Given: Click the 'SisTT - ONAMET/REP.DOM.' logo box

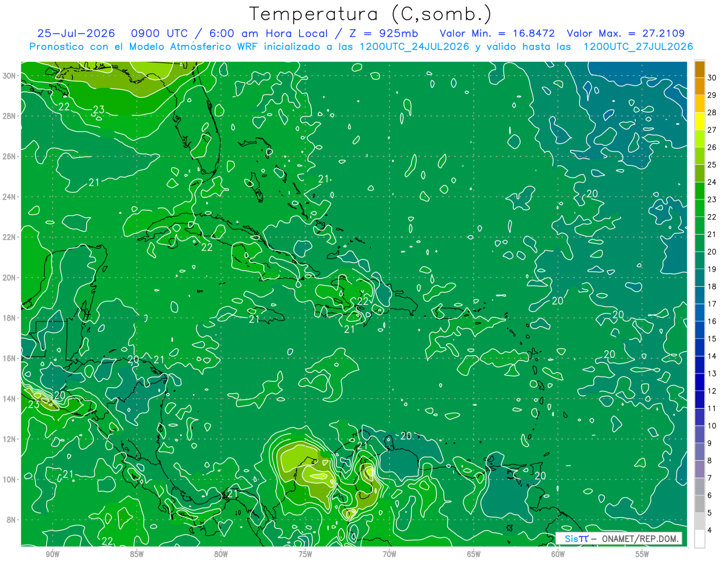Looking at the screenshot, I should click(619, 538).
